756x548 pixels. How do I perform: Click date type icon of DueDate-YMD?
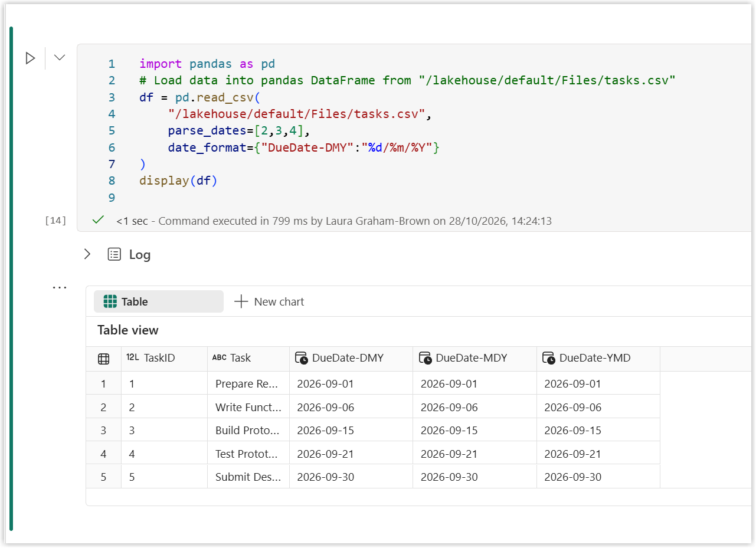coord(549,358)
